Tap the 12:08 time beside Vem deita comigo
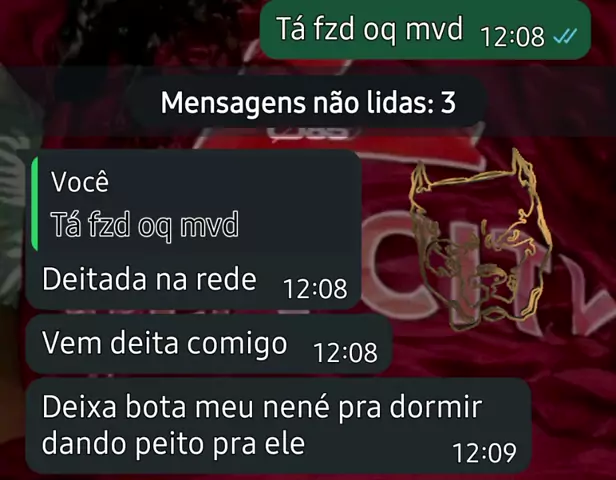The image size is (616, 480). tap(345, 352)
